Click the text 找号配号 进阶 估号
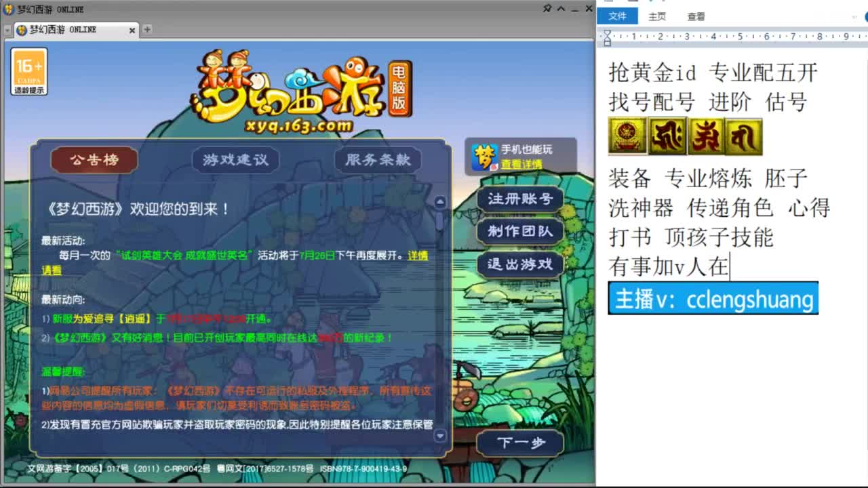The width and height of the screenshot is (868, 488). click(708, 102)
